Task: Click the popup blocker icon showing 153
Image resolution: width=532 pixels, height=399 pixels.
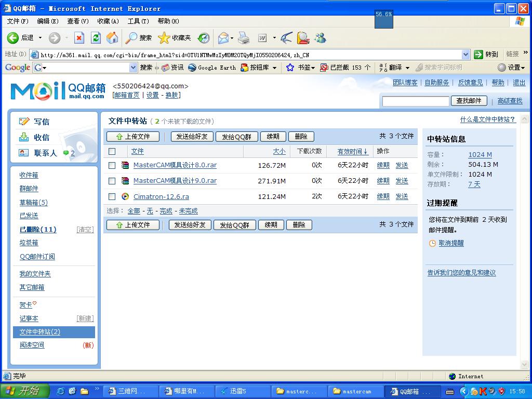Action: 324,68
